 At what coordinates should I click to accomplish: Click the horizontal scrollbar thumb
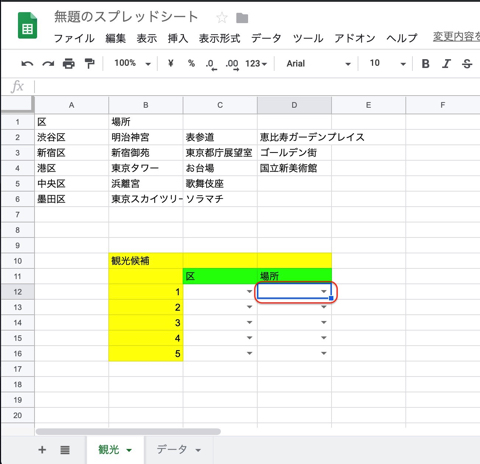click(x=128, y=432)
